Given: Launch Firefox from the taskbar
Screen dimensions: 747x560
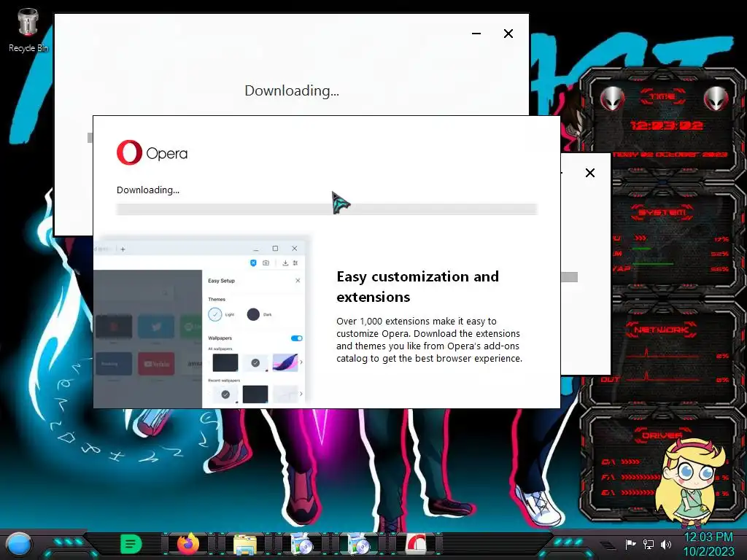Looking at the screenshot, I should click(x=188, y=544).
